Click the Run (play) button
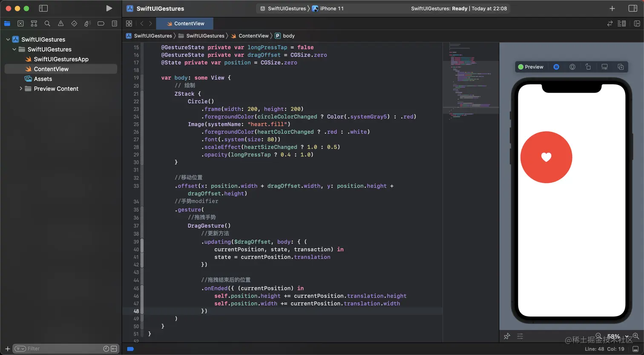 tap(109, 9)
